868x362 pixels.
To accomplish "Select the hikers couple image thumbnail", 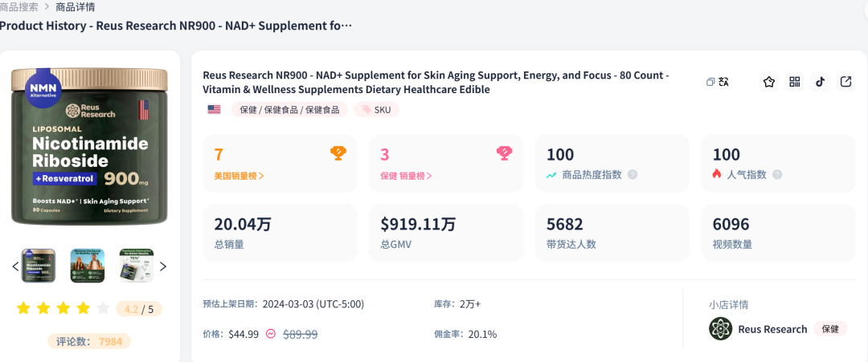I will [88, 266].
